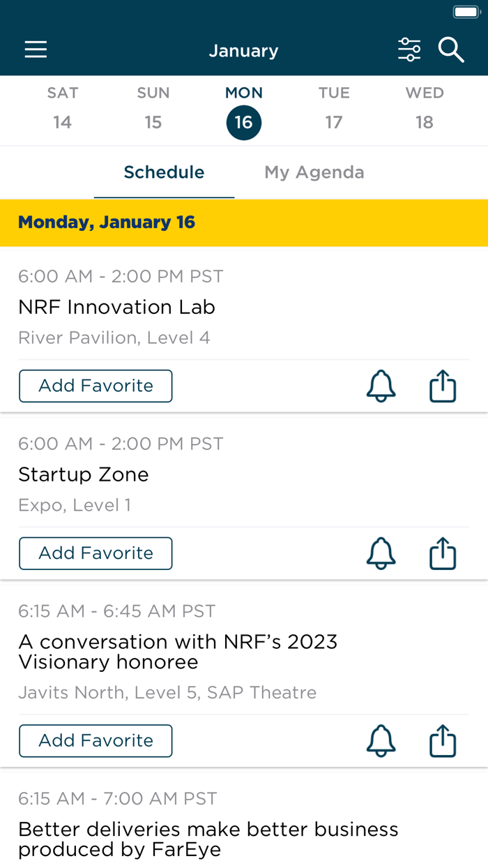
Task: Switch to the My Agenda tab
Action: click(x=314, y=172)
